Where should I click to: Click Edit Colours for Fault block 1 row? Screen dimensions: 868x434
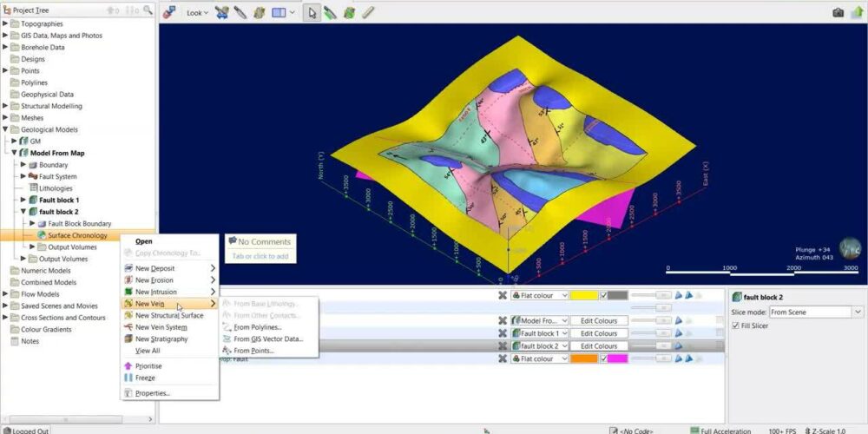598,333
